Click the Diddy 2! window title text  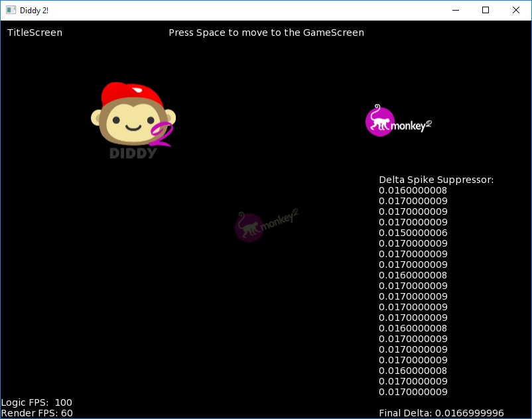[x=34, y=10]
